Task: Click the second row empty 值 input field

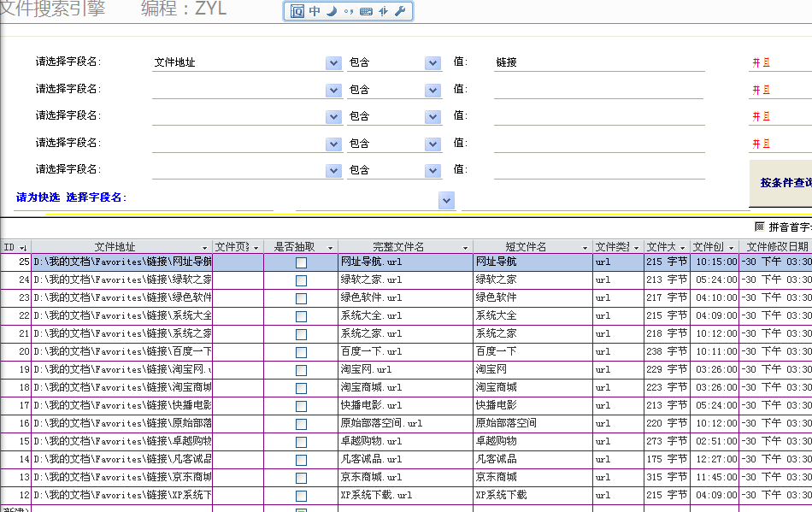Action: [x=599, y=90]
